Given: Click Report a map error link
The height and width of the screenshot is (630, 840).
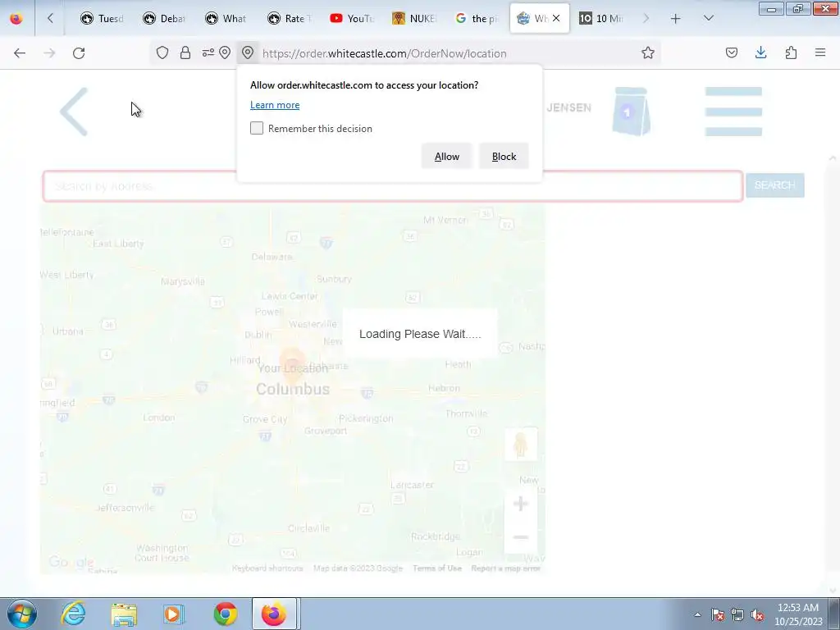Looking at the screenshot, I should (505, 568).
